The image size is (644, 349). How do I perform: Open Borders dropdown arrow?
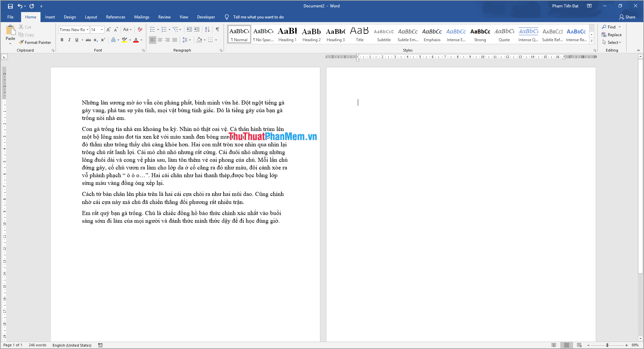[x=216, y=40]
